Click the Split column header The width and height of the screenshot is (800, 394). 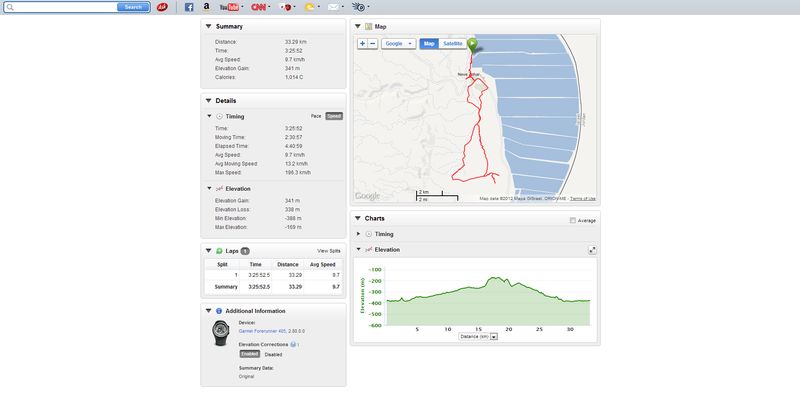click(x=222, y=265)
